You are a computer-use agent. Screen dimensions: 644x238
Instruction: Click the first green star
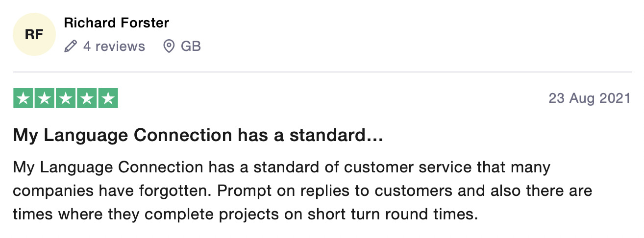point(22,98)
